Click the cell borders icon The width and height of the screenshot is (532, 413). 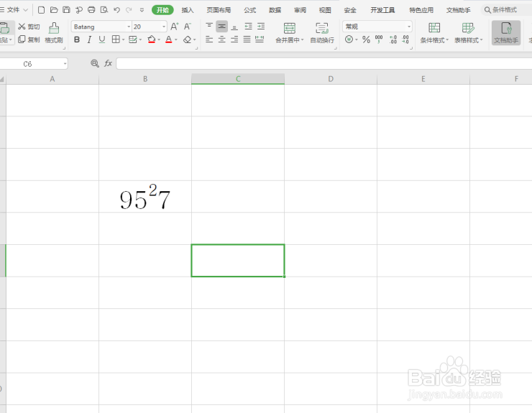point(116,40)
